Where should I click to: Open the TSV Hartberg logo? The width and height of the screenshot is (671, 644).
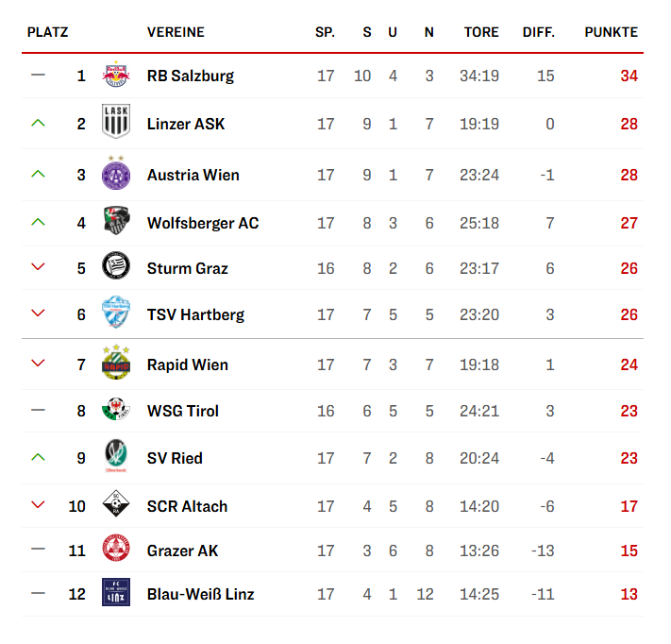[x=116, y=314]
